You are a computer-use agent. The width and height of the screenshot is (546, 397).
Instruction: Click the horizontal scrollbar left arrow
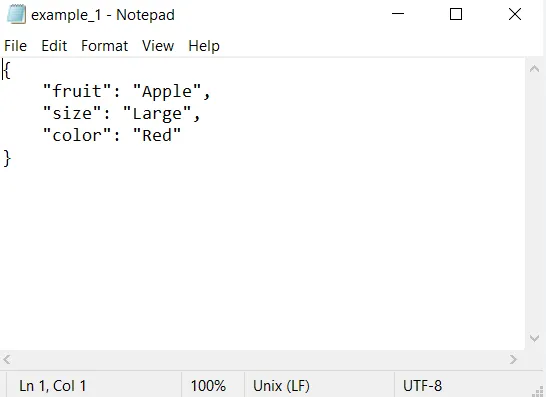click(7, 359)
